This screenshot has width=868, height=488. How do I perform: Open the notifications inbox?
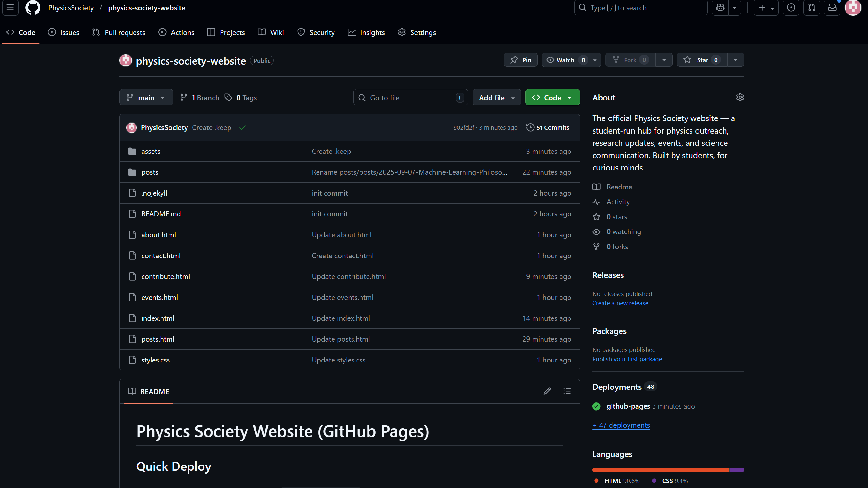[x=832, y=7]
